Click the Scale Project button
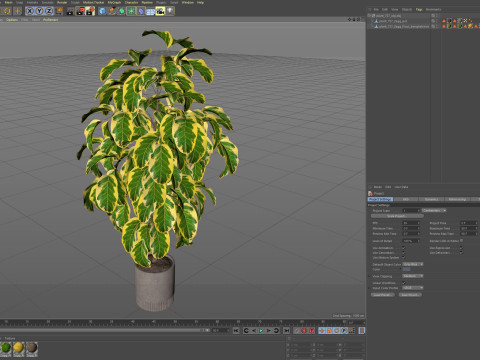Screen dimensions: 480x360 tap(397, 216)
